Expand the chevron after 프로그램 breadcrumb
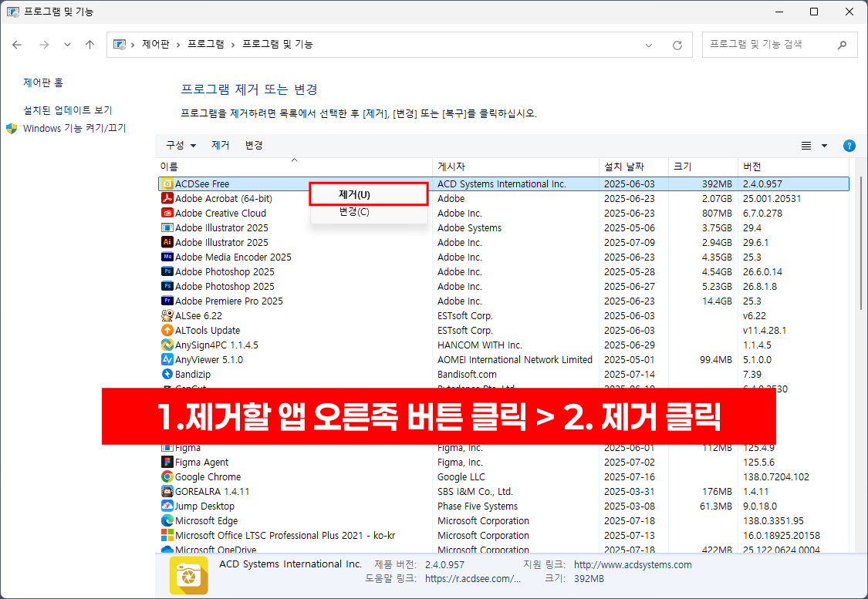 click(233, 45)
